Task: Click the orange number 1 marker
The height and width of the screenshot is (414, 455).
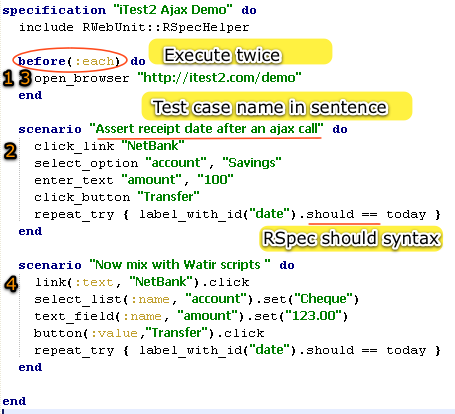Action: pyautogui.click(x=8, y=78)
